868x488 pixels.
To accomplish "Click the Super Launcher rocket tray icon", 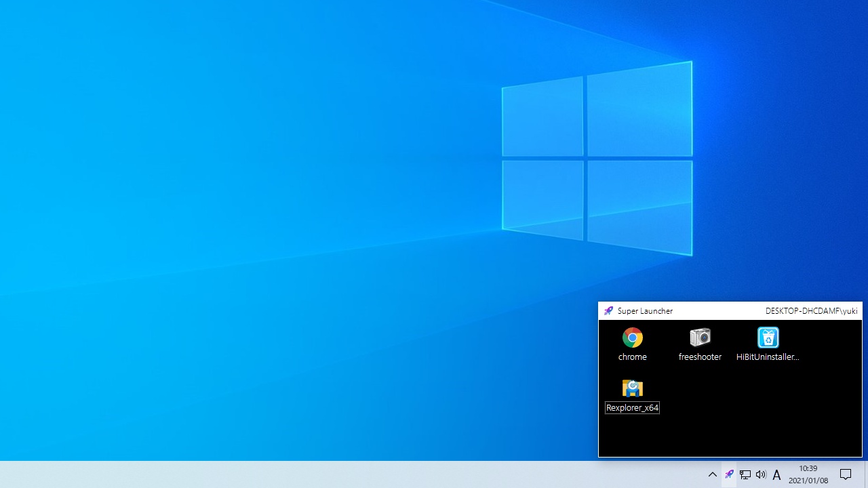I will coord(729,474).
